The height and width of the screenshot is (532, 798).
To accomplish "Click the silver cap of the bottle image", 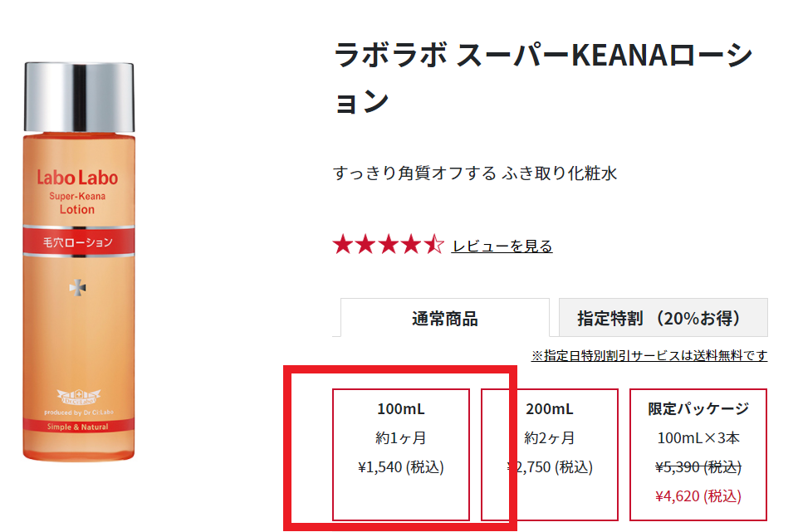I will pyautogui.click(x=80, y=97).
